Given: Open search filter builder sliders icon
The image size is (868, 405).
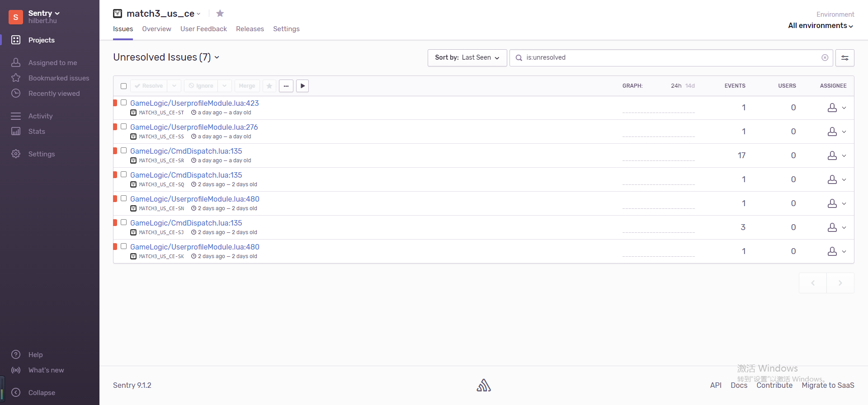Looking at the screenshot, I should pyautogui.click(x=845, y=58).
